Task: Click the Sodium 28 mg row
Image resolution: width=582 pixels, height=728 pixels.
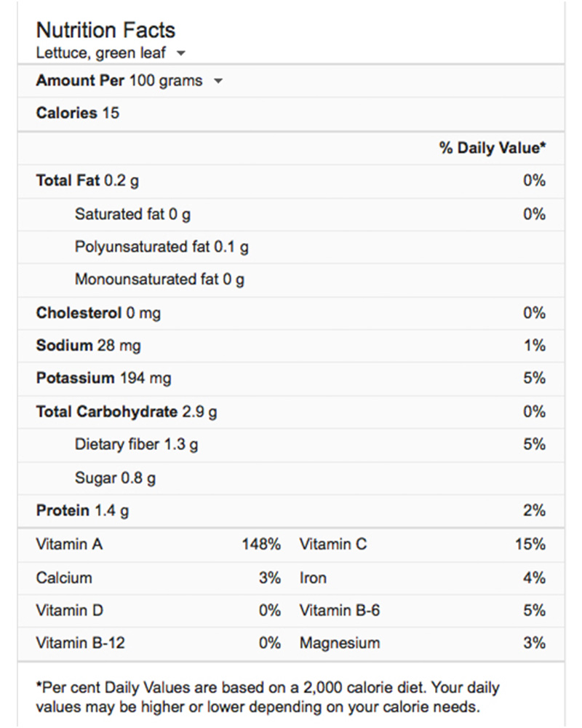Action: [x=89, y=346]
